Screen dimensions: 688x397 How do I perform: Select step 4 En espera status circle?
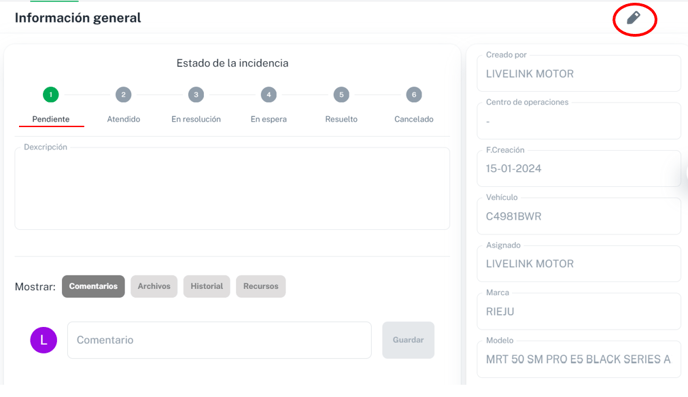pos(269,94)
